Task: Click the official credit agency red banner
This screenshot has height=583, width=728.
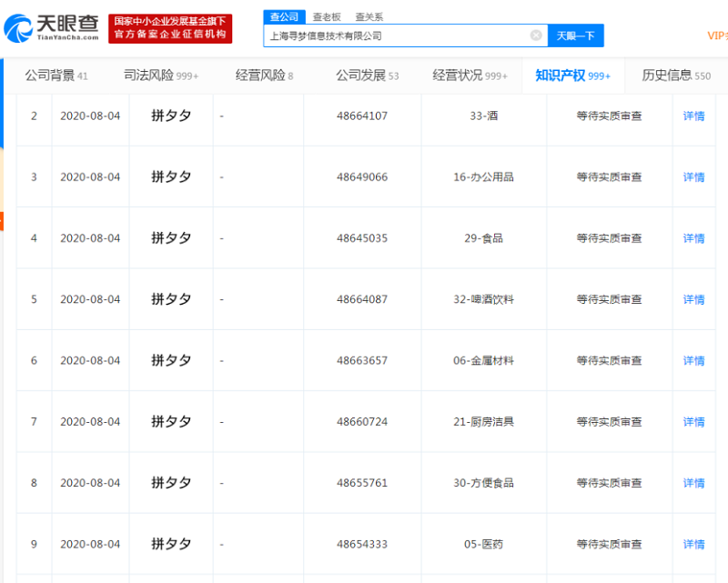Action: coord(170,28)
